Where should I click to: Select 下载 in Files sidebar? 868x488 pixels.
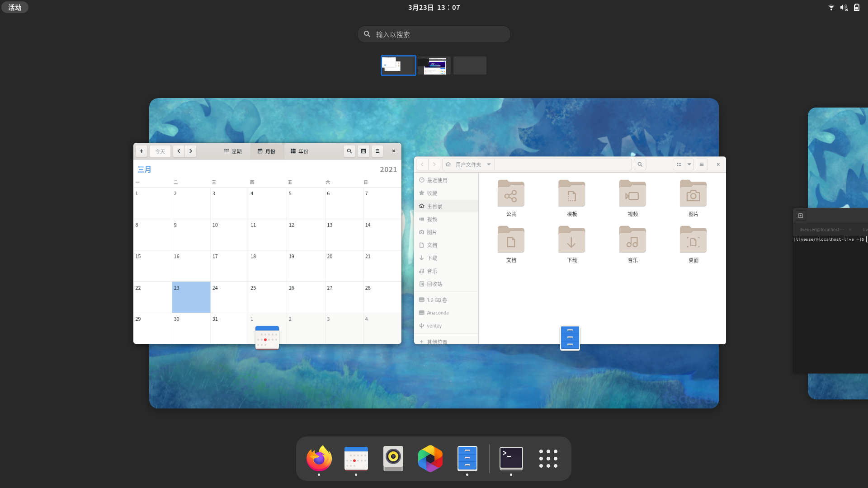tap(432, 258)
